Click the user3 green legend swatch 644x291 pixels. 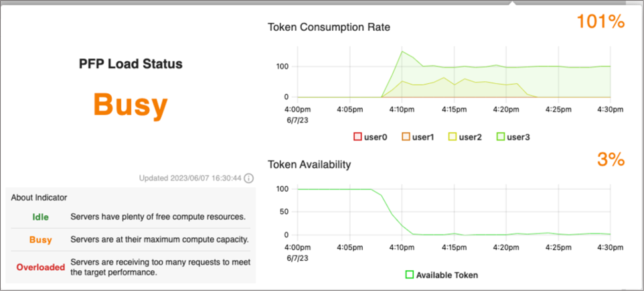click(x=500, y=137)
